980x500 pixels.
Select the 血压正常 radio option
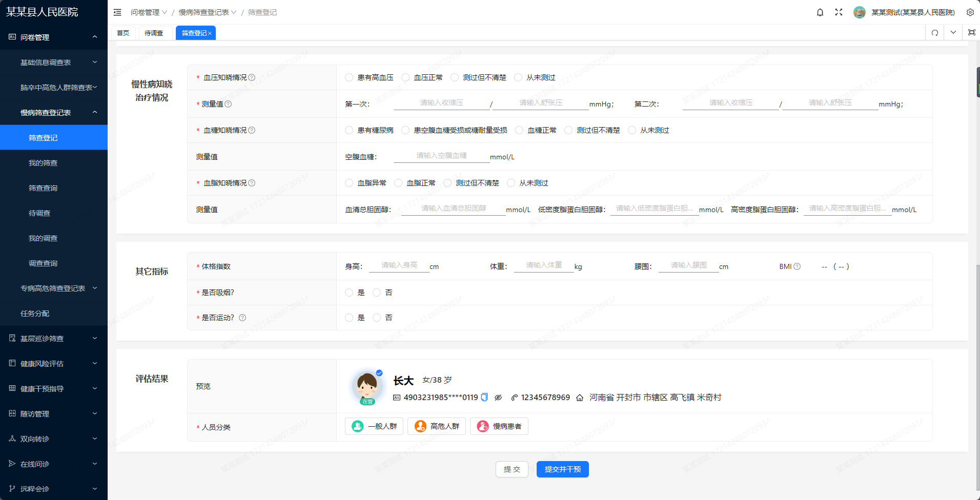[x=405, y=77]
